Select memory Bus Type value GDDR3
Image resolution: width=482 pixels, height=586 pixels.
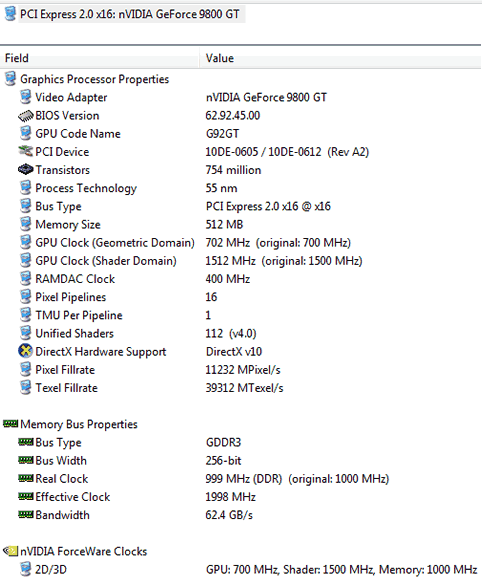click(223, 442)
